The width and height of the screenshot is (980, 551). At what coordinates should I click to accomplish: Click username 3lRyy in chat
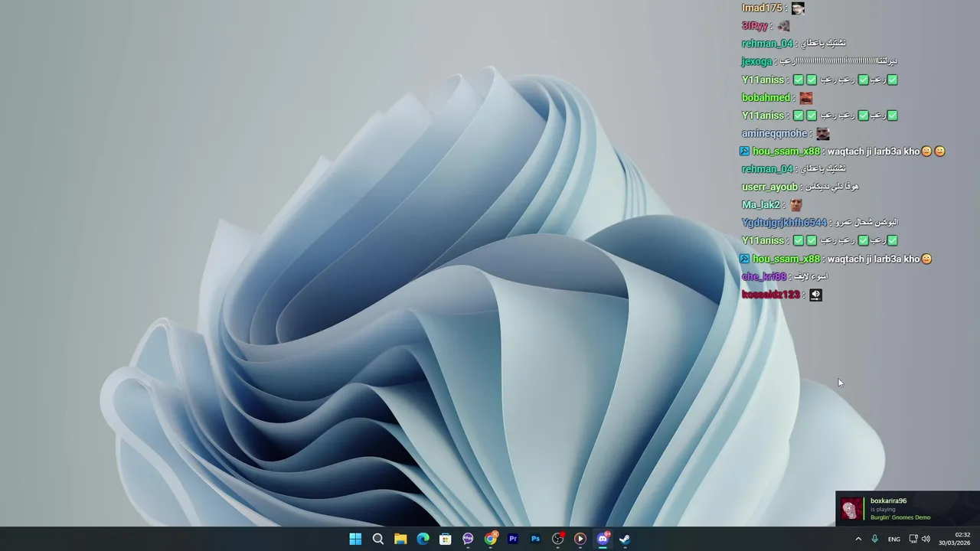coord(754,26)
